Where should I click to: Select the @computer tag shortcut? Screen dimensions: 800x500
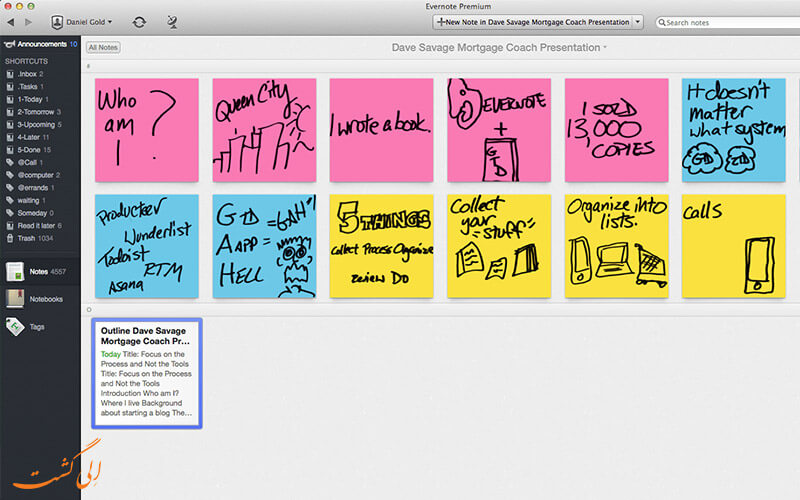tap(33, 175)
